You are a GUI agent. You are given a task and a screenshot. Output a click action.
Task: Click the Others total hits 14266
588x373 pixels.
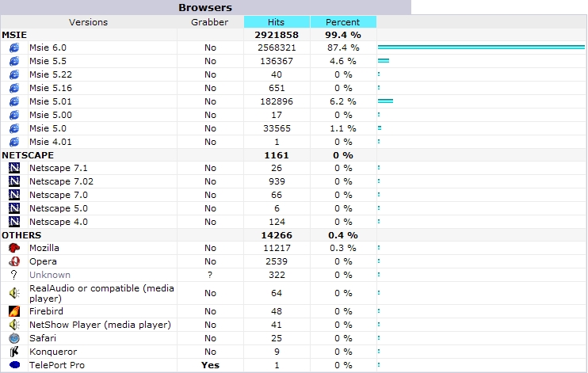277,235
